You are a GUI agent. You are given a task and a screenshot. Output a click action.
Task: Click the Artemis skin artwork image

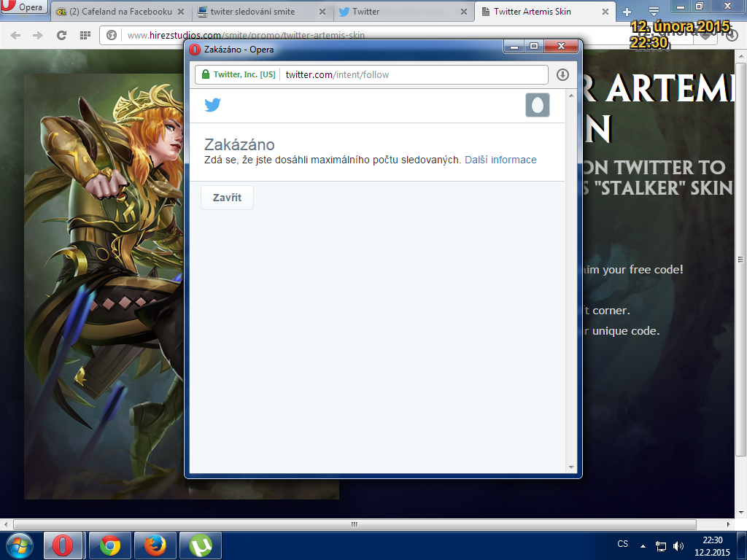tap(104, 286)
